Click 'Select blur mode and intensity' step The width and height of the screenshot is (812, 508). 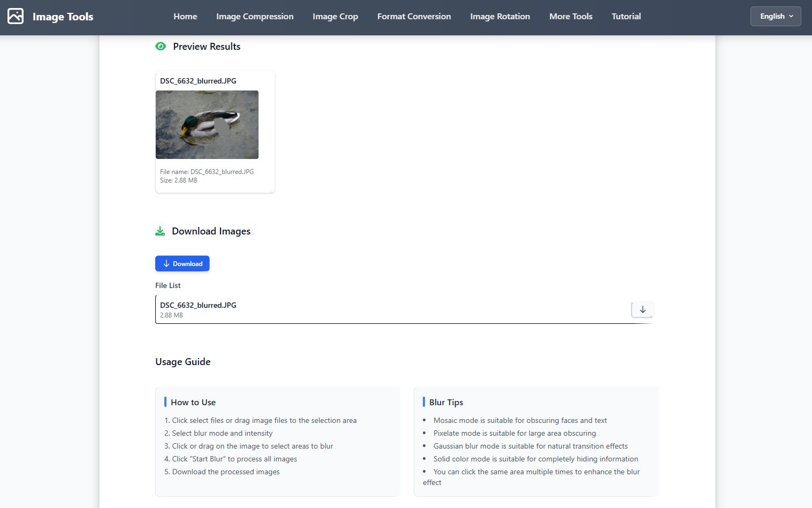coord(218,433)
